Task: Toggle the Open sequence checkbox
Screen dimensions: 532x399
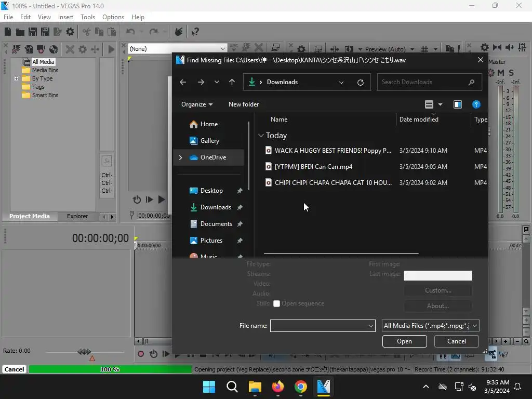Action: [x=276, y=303]
